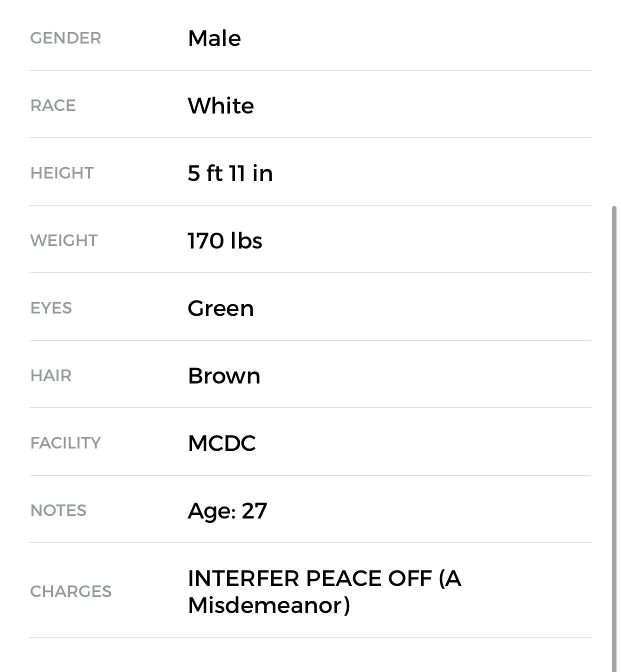Select the Male gender value

point(214,38)
